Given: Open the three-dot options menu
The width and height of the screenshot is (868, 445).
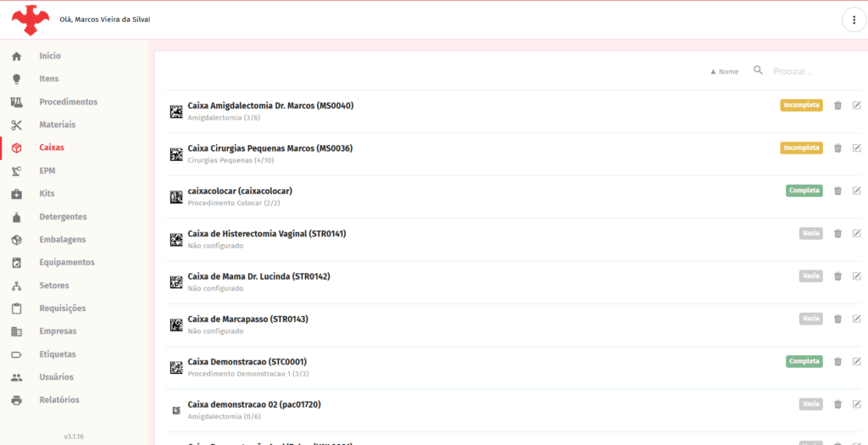Looking at the screenshot, I should tap(854, 20).
